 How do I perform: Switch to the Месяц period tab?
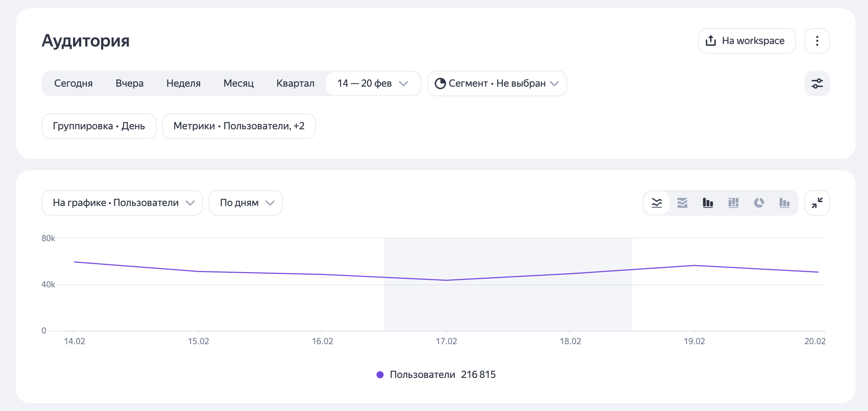coord(238,83)
